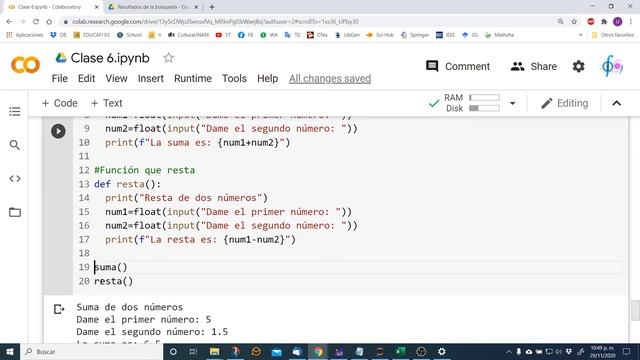Open the YT bookmark
Screen dimensions: 640x360
223,35
